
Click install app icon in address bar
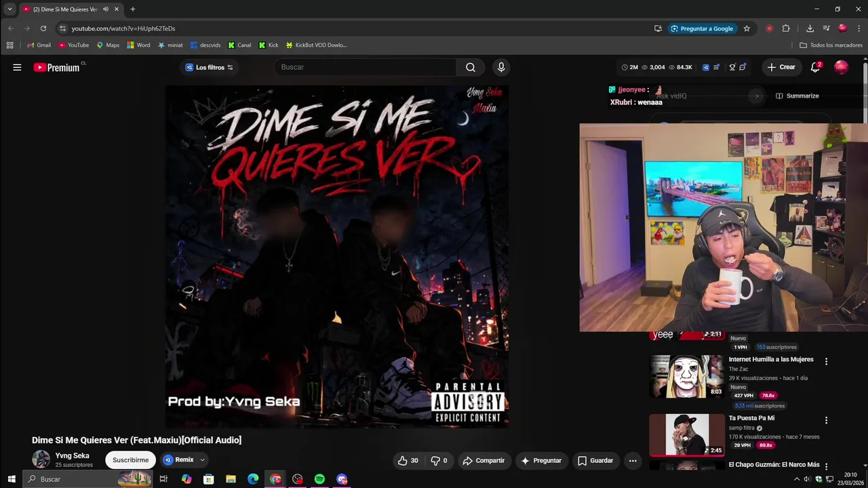pos(658,28)
